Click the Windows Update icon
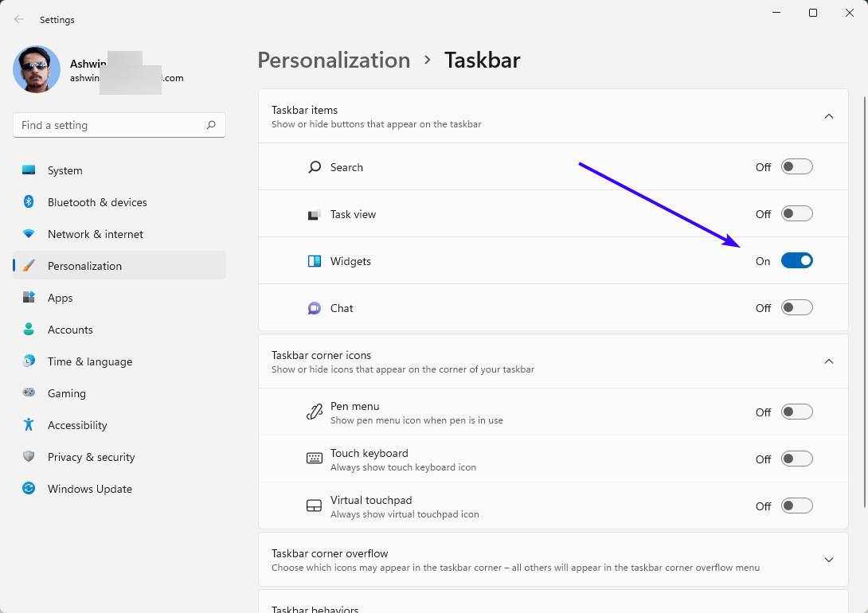 [29, 488]
